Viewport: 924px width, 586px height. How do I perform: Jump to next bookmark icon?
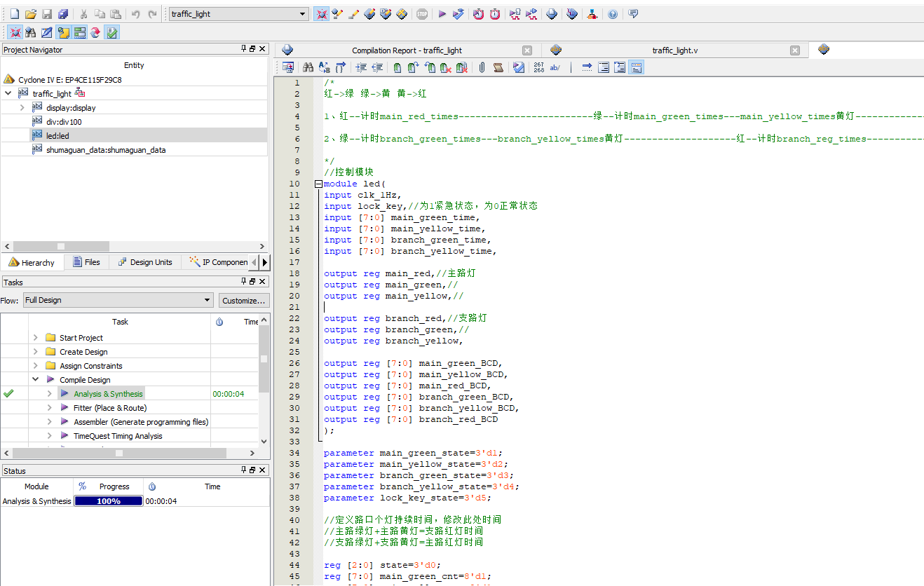pyautogui.click(x=413, y=67)
